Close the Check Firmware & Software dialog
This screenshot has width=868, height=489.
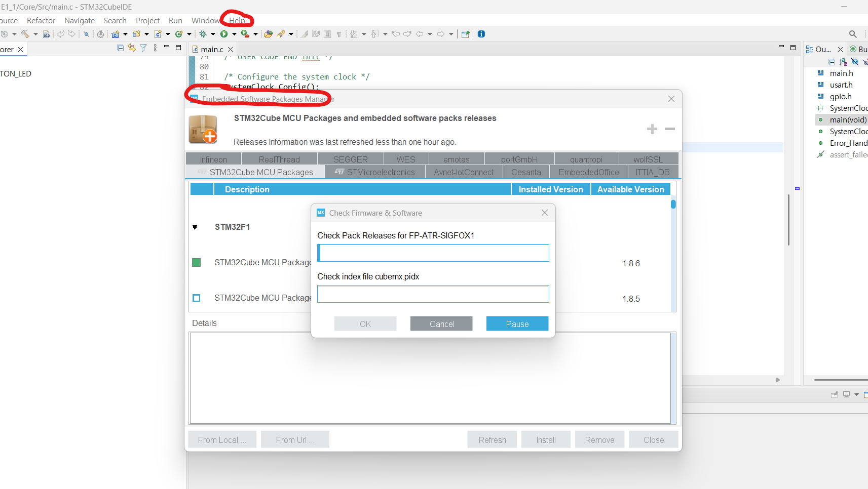[545, 213]
